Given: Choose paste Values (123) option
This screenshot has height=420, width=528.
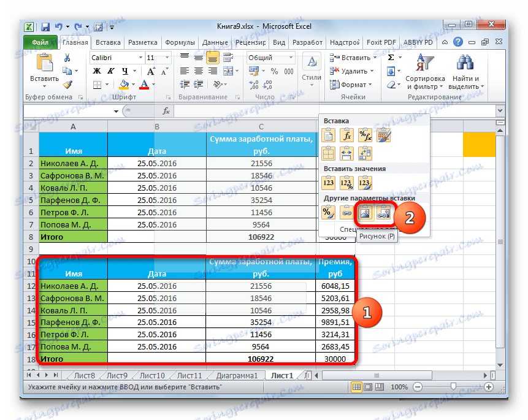Looking at the screenshot, I should coord(329,181).
